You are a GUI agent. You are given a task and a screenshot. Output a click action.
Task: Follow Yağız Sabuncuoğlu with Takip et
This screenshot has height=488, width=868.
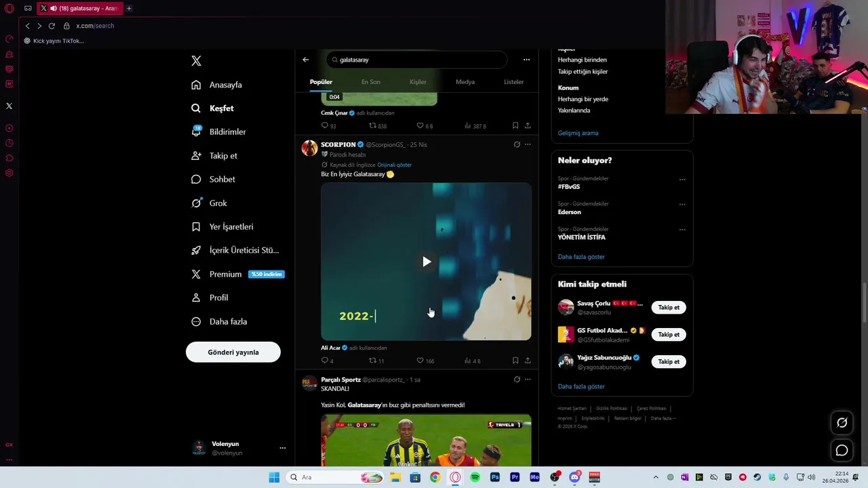pyautogui.click(x=669, y=362)
